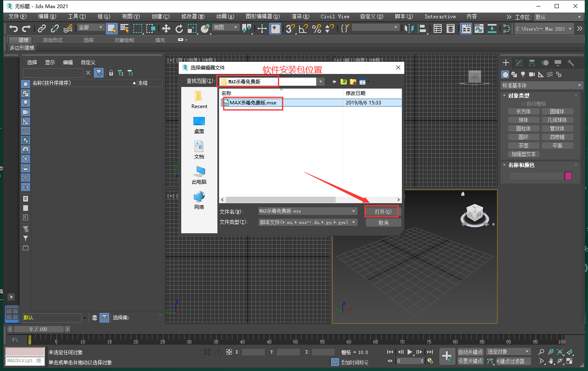Select the Unlink selection icon

tap(54, 28)
